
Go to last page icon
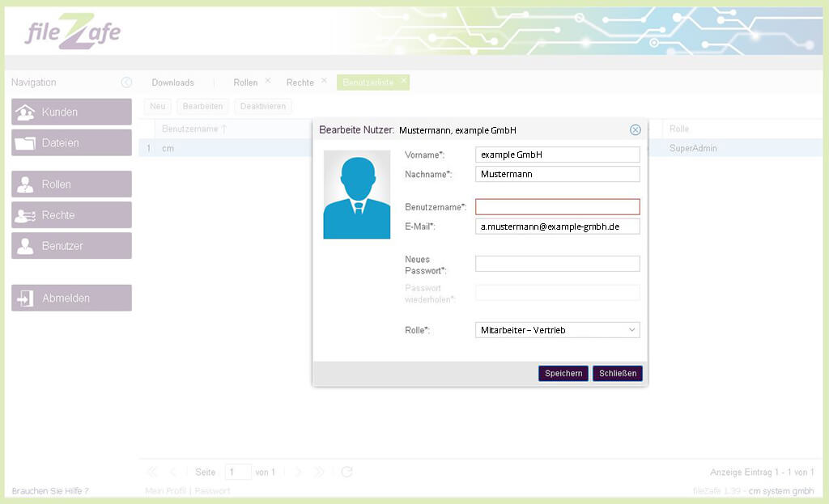pos(319,472)
